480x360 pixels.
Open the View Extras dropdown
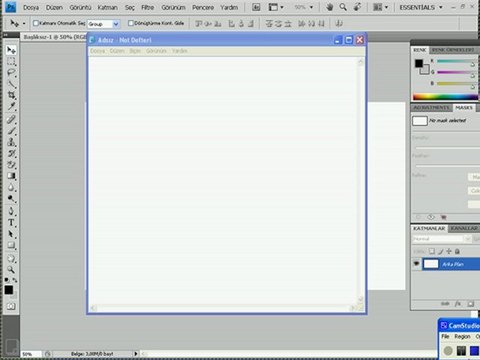[276, 7]
